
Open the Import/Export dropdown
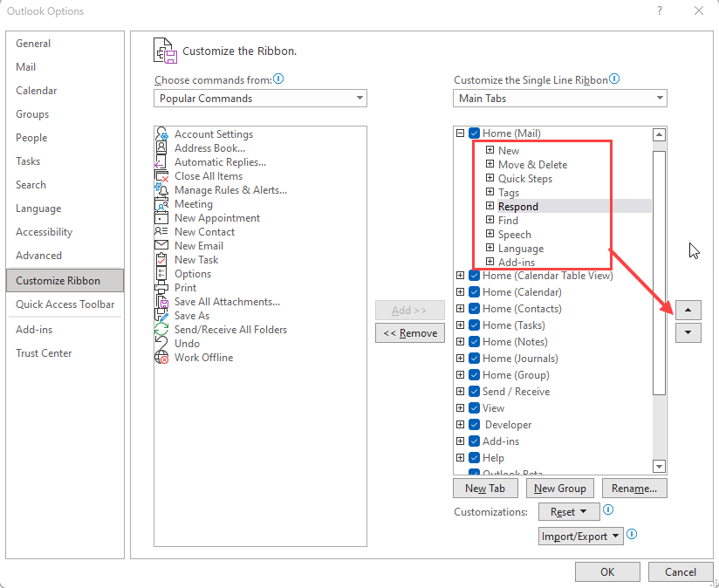(x=581, y=537)
